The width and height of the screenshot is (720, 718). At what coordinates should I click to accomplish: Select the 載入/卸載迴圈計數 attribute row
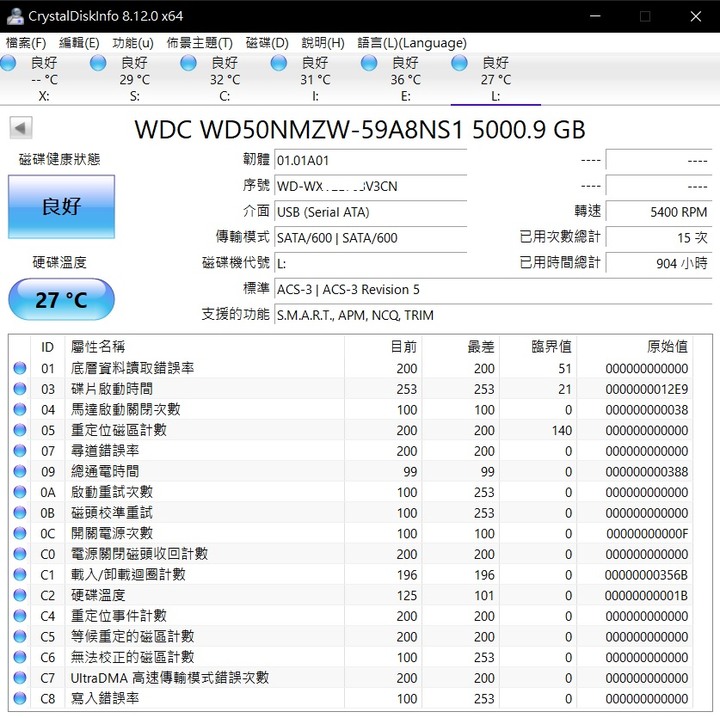click(x=353, y=575)
